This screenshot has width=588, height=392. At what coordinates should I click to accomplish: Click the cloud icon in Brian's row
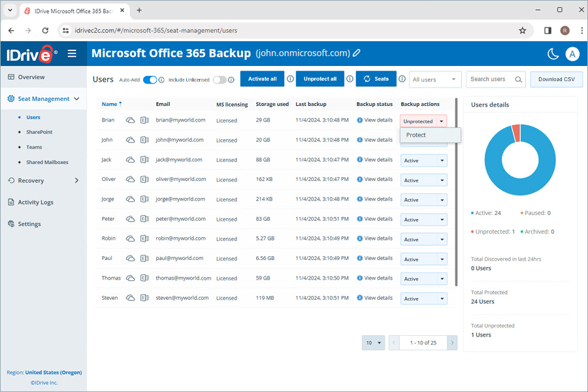[x=131, y=120]
